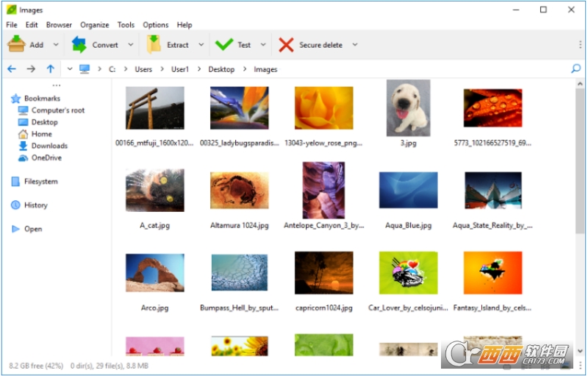Open the Help menu
Viewport: 588px width, 376px height.
pos(184,25)
